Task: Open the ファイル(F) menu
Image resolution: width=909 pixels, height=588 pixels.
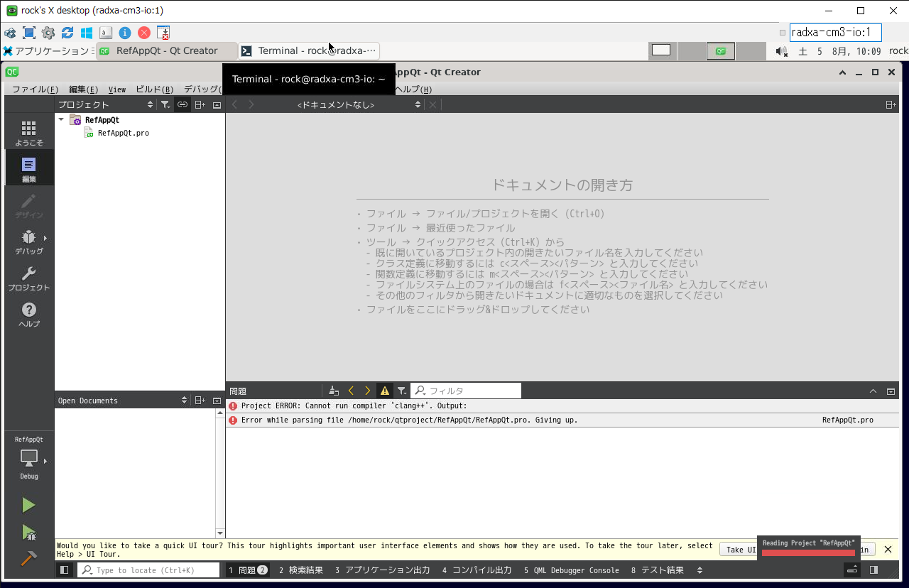Action: 35,89
